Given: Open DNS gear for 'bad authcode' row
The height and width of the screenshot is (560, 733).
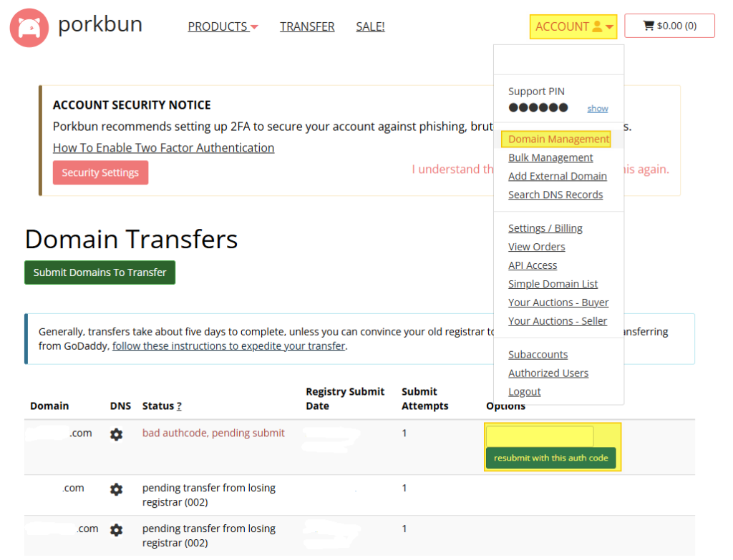Looking at the screenshot, I should pyautogui.click(x=117, y=434).
